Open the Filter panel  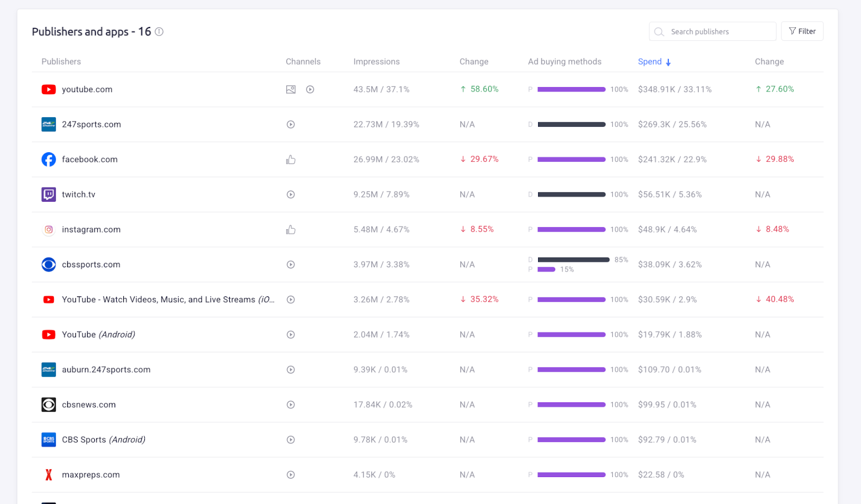pos(802,31)
